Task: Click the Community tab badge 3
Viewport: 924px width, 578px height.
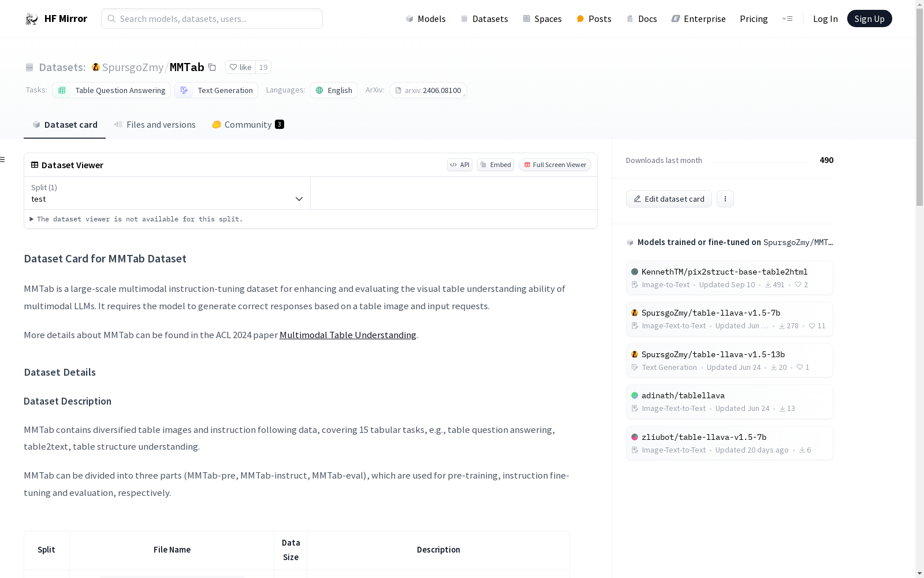Action: (280, 124)
